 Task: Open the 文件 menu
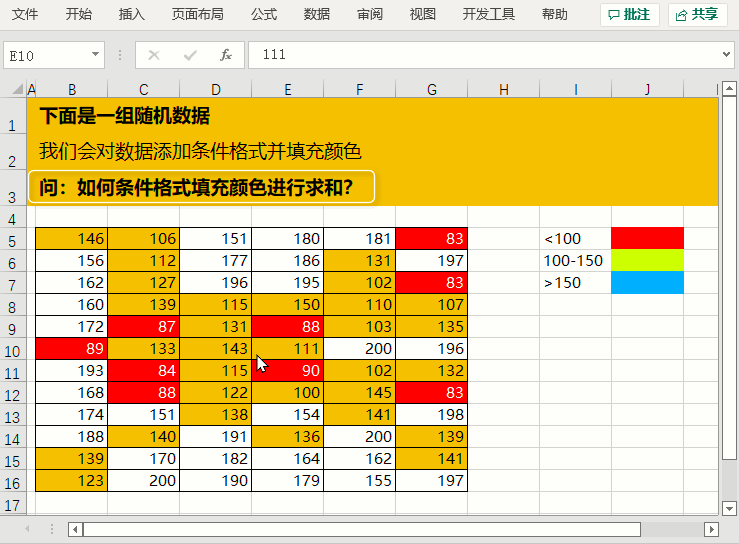click(25, 15)
